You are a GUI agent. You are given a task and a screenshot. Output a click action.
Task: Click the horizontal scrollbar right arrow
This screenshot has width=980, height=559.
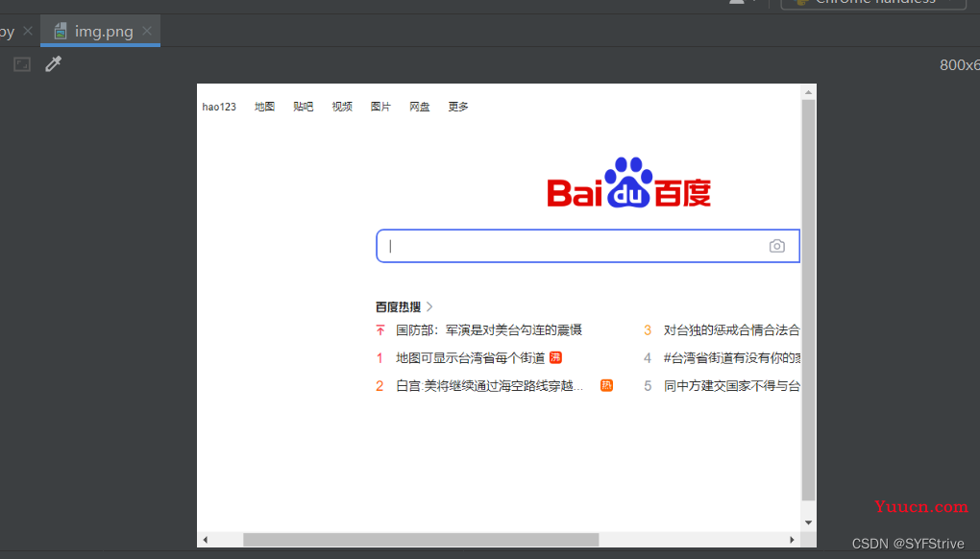click(x=792, y=540)
